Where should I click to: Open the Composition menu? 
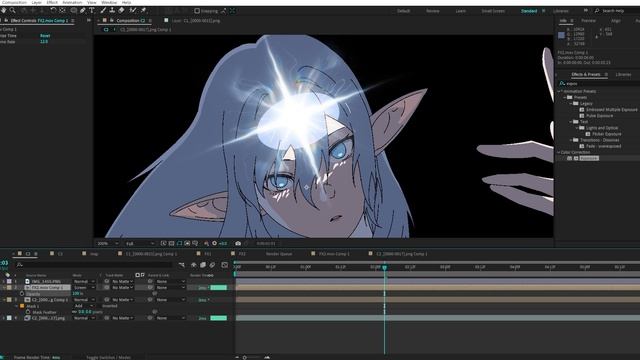click(x=14, y=2)
